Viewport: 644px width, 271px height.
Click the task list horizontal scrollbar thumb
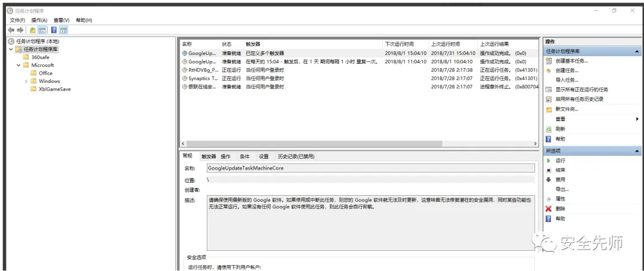tap(314, 143)
